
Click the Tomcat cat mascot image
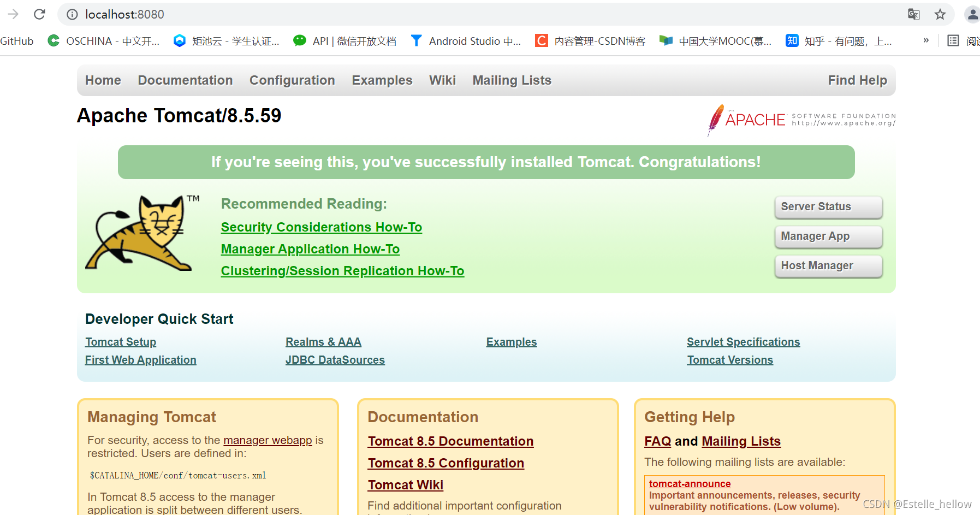pyautogui.click(x=142, y=233)
